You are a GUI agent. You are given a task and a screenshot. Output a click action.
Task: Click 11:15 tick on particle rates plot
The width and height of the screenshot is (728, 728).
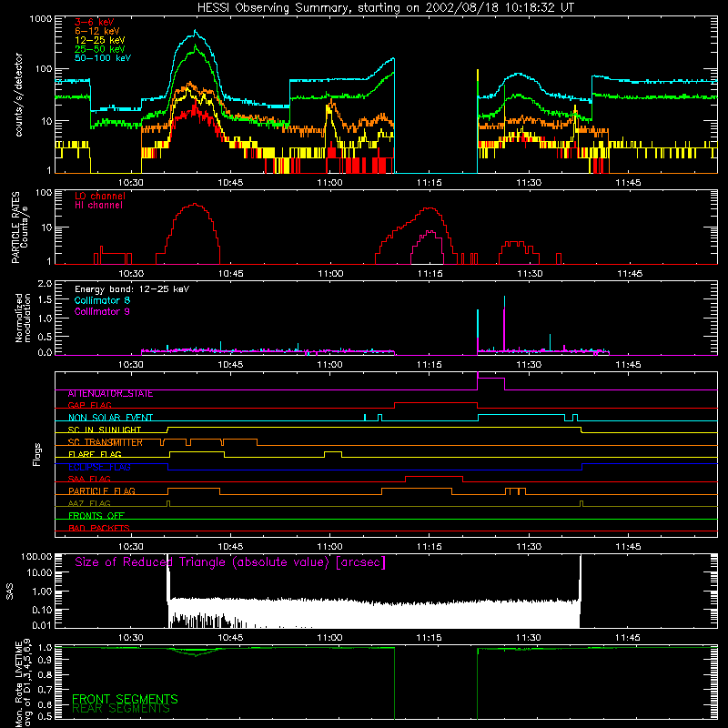pyautogui.click(x=430, y=274)
